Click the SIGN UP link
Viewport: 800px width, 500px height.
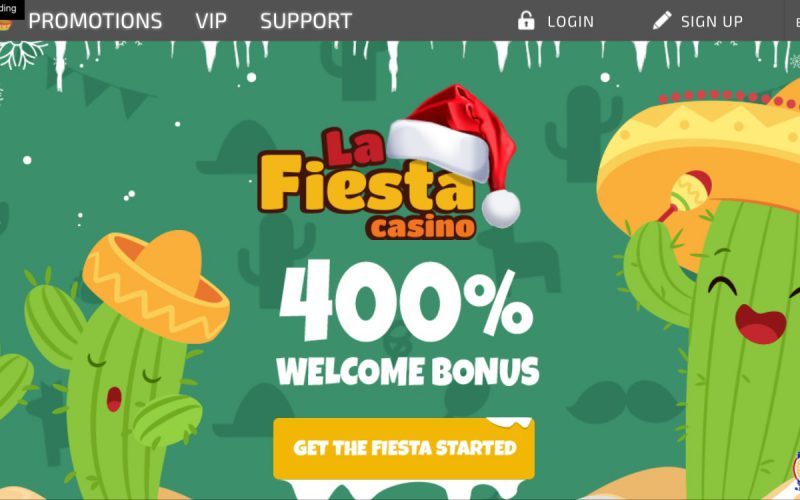click(712, 21)
